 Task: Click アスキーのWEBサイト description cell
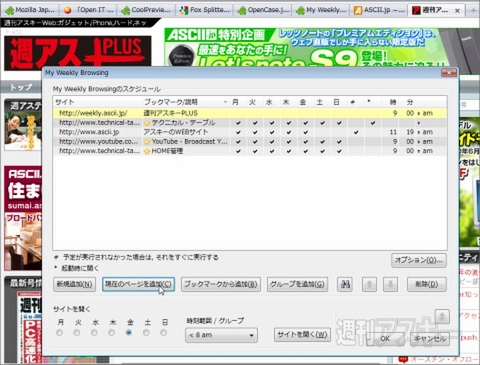(176, 132)
